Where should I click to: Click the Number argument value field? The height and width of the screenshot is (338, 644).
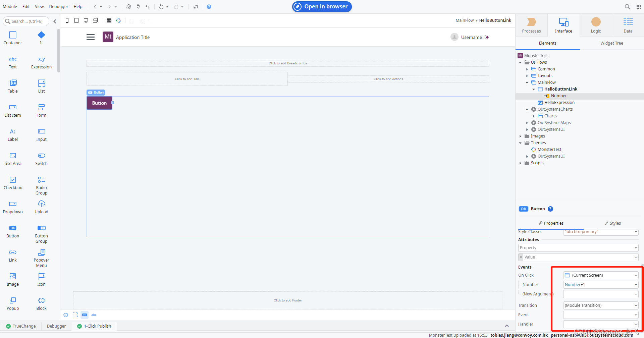(x=601, y=285)
